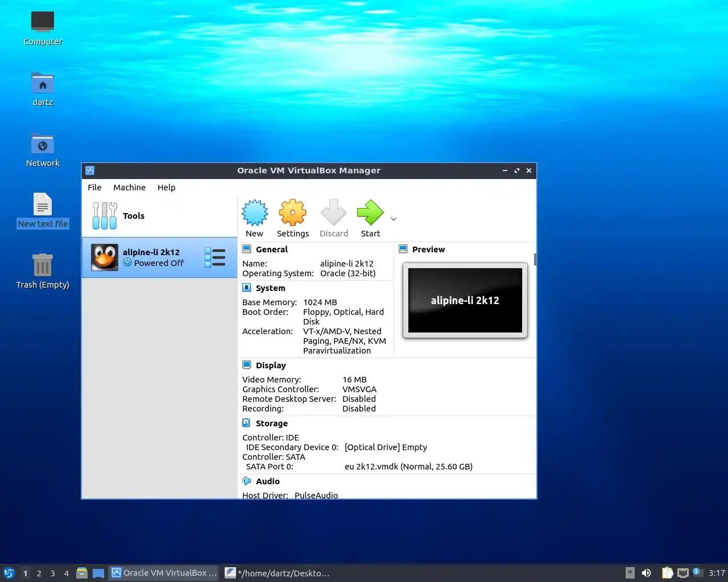728x582 pixels.
Task: Open the Network desktop icon
Action: [x=43, y=144]
